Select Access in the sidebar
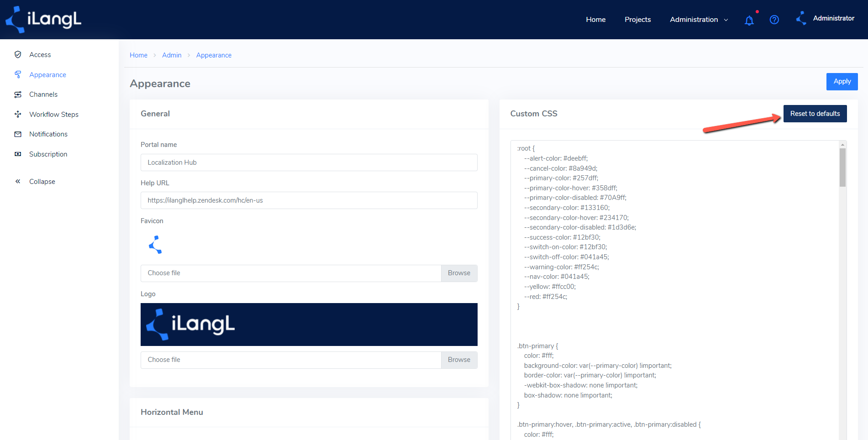 [x=40, y=55]
